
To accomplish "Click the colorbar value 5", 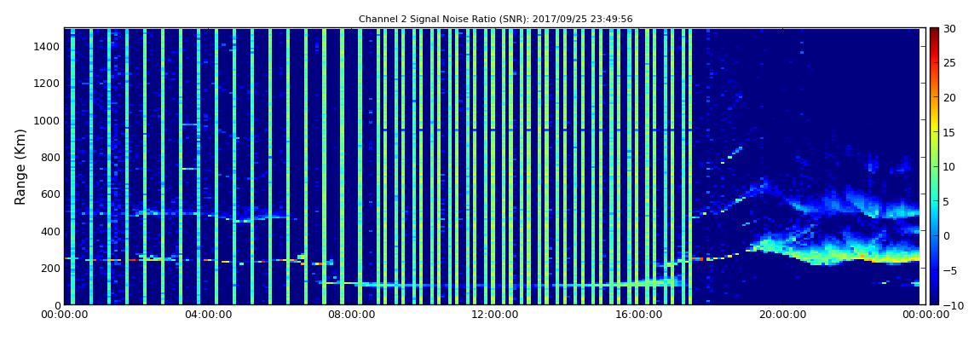I will click(x=947, y=201).
